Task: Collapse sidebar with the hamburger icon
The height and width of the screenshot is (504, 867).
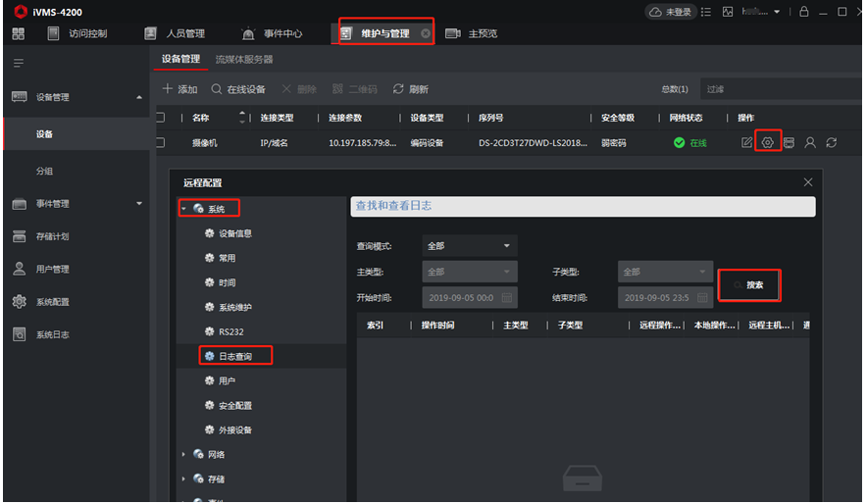Action: 18,63
